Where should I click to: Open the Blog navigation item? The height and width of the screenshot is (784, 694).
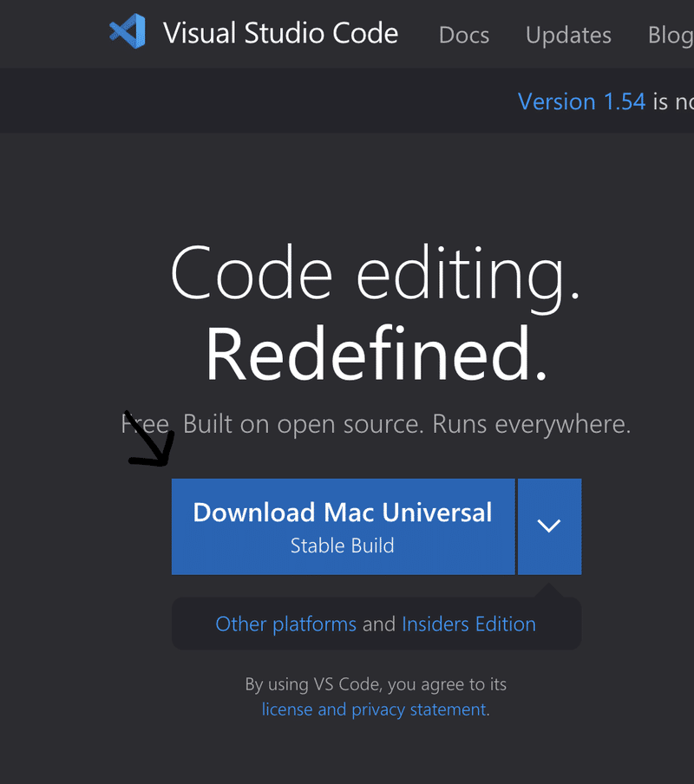point(671,35)
